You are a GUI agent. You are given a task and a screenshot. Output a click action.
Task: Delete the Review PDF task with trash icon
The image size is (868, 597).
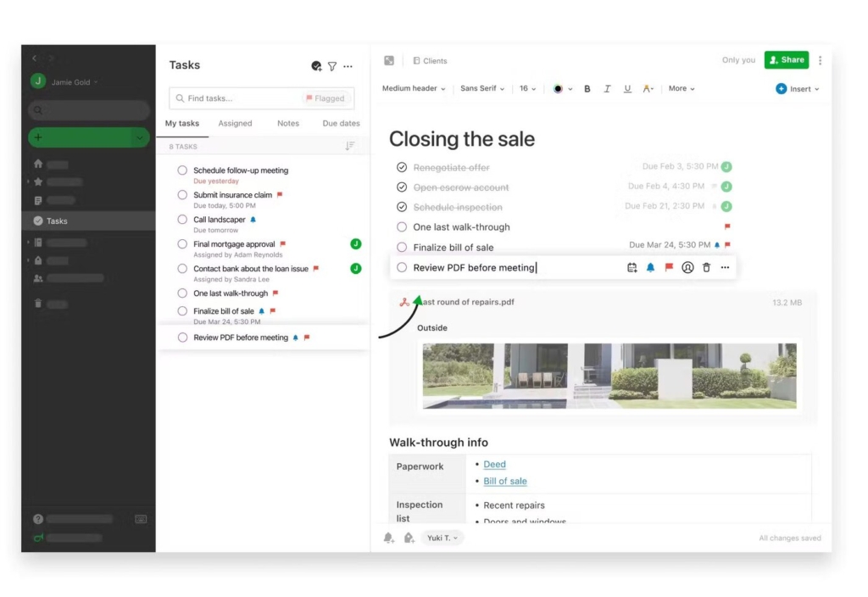point(707,267)
